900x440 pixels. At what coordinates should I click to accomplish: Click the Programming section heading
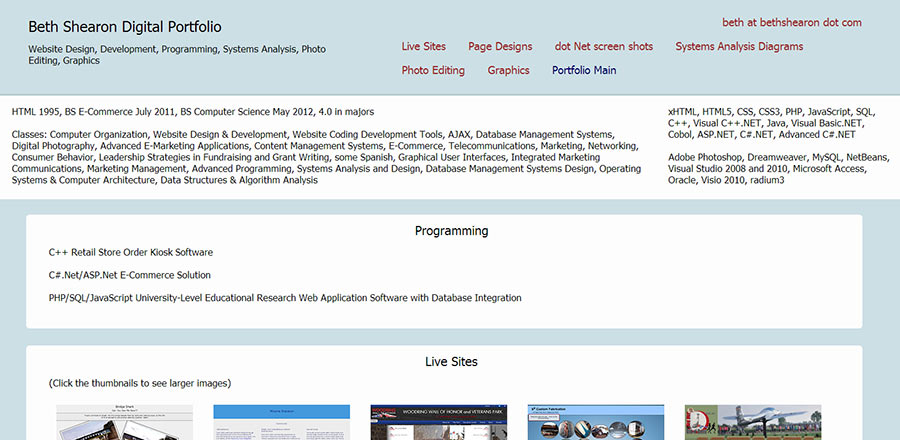click(451, 231)
